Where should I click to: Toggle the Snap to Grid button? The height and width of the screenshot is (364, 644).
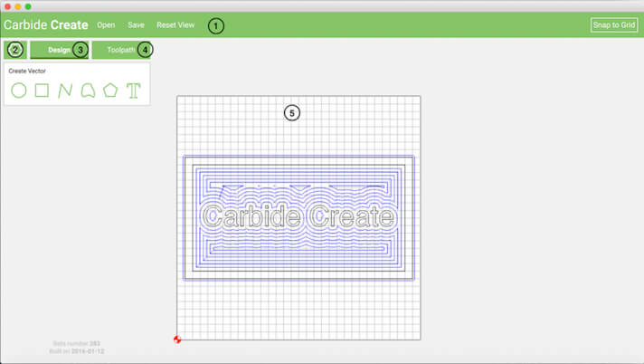click(614, 24)
